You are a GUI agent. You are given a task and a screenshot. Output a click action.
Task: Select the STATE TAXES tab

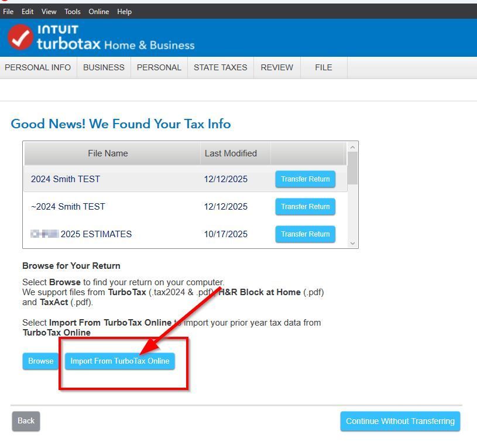[221, 67]
